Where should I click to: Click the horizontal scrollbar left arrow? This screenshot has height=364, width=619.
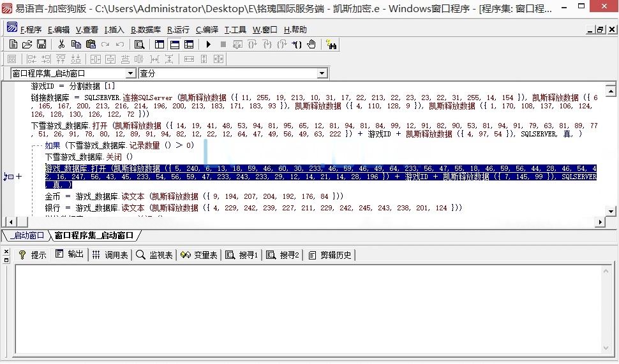[11, 222]
